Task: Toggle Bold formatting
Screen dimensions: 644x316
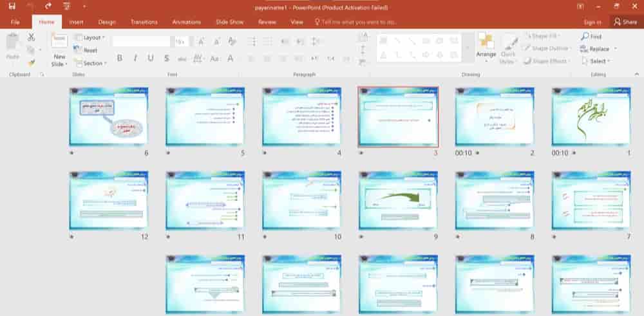Action: tap(119, 58)
